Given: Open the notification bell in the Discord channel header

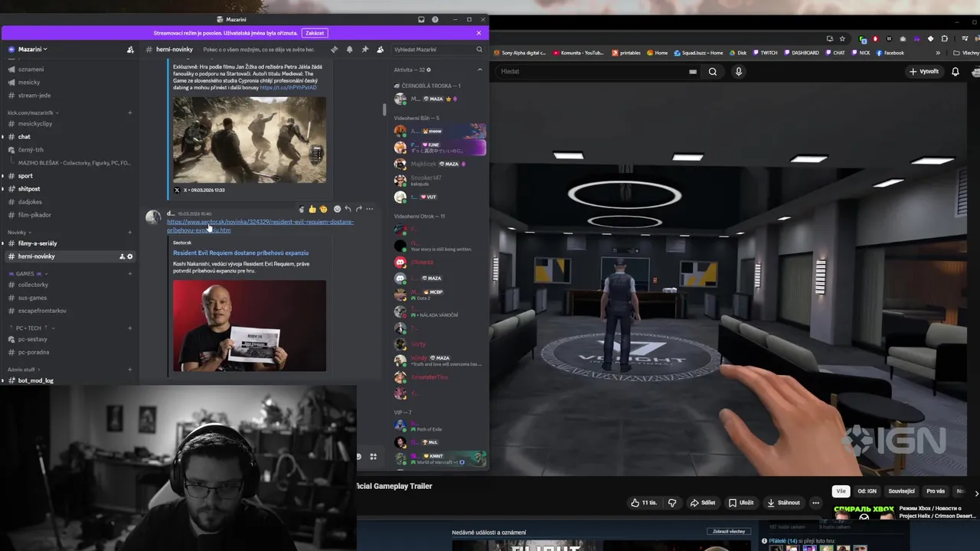Looking at the screenshot, I should (x=350, y=49).
